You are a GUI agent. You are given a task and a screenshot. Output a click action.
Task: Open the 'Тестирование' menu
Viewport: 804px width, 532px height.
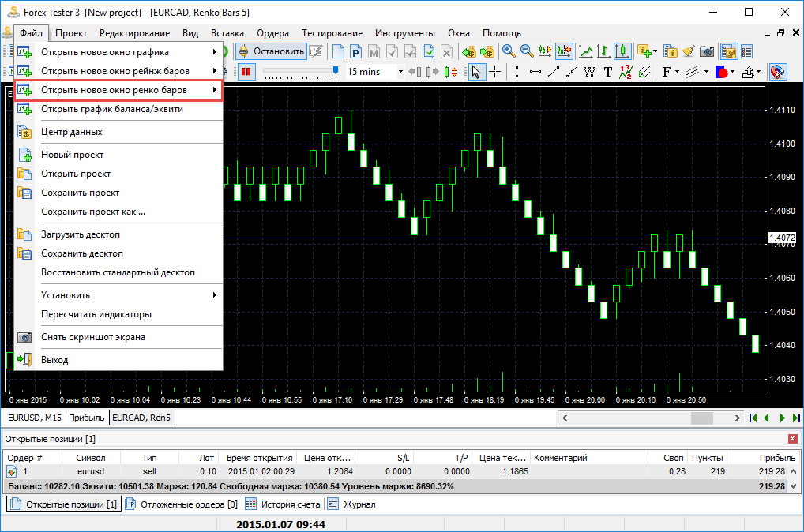click(332, 33)
